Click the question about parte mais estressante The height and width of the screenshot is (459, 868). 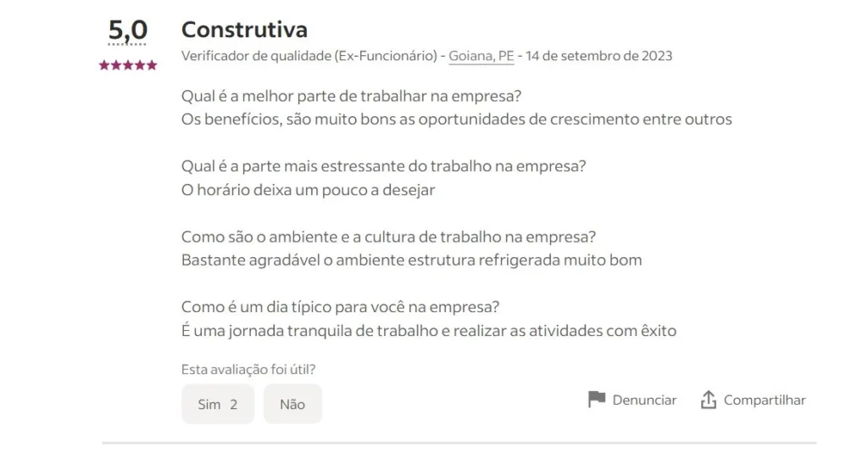(384, 166)
